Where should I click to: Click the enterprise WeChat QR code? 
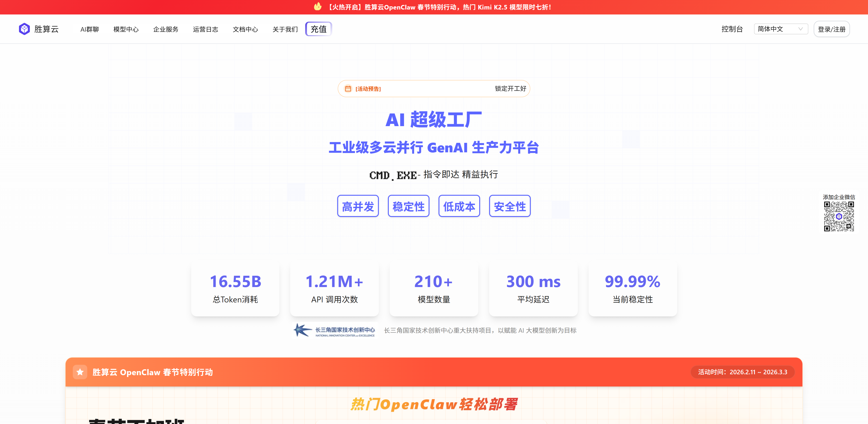[839, 216]
